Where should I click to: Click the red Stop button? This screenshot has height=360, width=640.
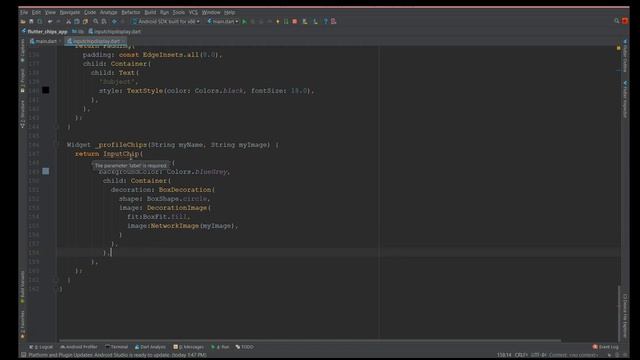tap(295, 22)
